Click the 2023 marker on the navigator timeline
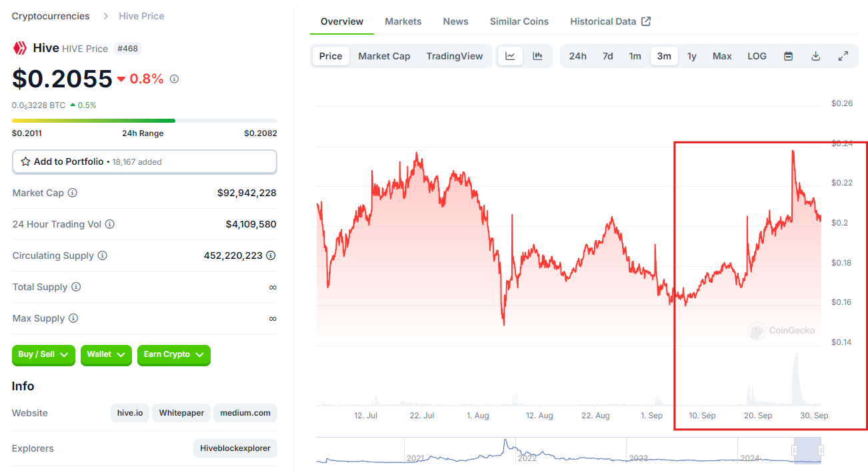This screenshot has height=471, width=868. pyautogui.click(x=639, y=458)
